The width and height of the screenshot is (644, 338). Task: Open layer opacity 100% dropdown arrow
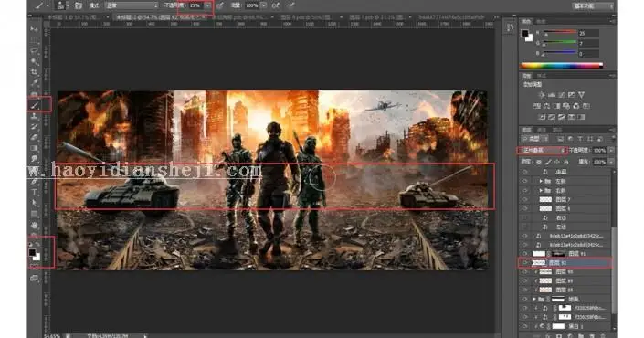tap(611, 151)
